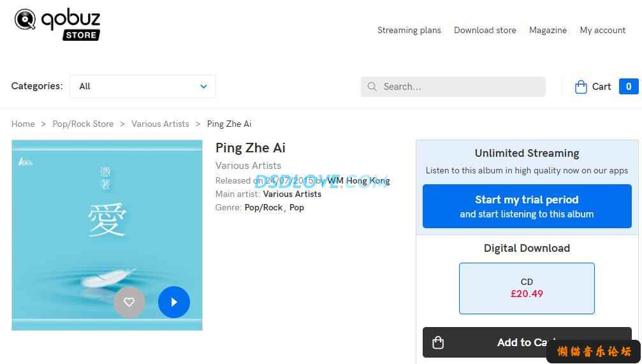Screen dimensions: 642x364
Task: Go to Home breadcrumb
Action: click(x=23, y=124)
